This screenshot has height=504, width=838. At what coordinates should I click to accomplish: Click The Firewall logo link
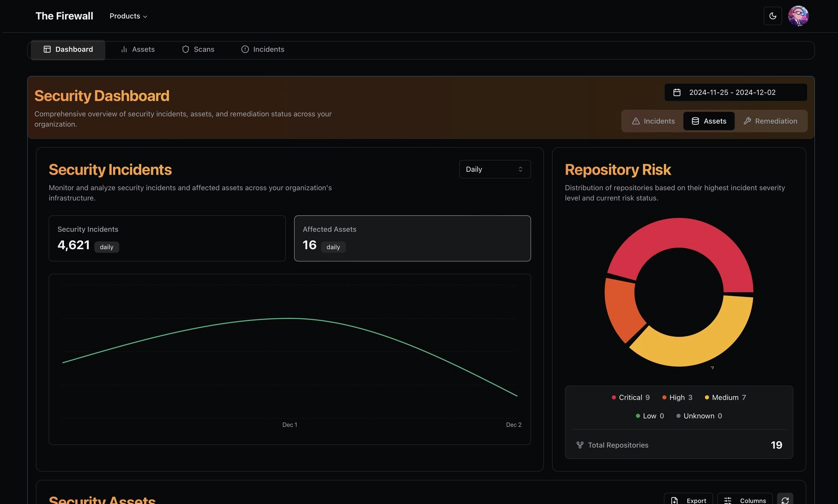click(64, 16)
